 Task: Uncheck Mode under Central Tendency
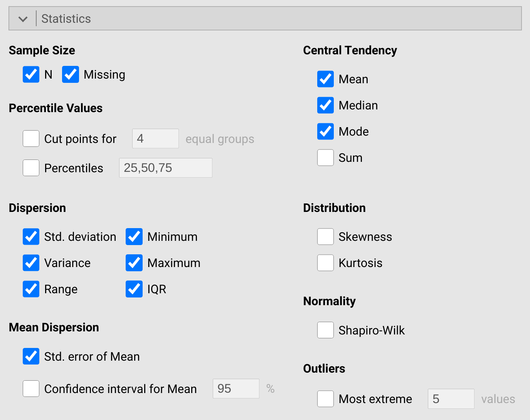click(x=325, y=131)
